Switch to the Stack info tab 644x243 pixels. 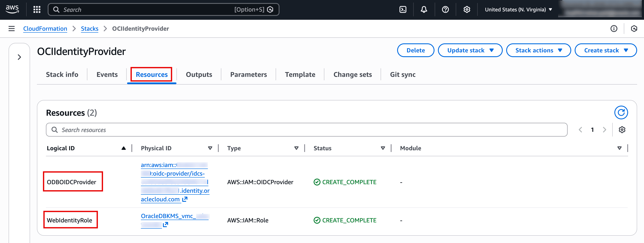(62, 74)
